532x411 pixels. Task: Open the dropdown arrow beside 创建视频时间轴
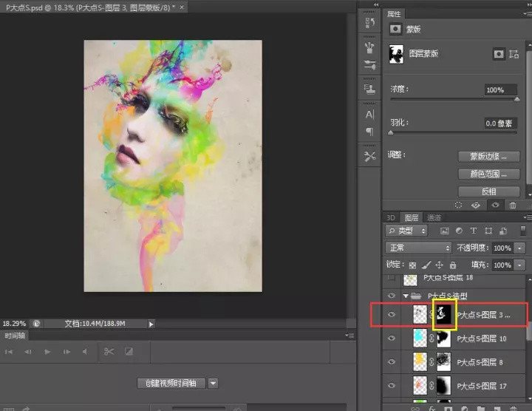click(x=213, y=383)
